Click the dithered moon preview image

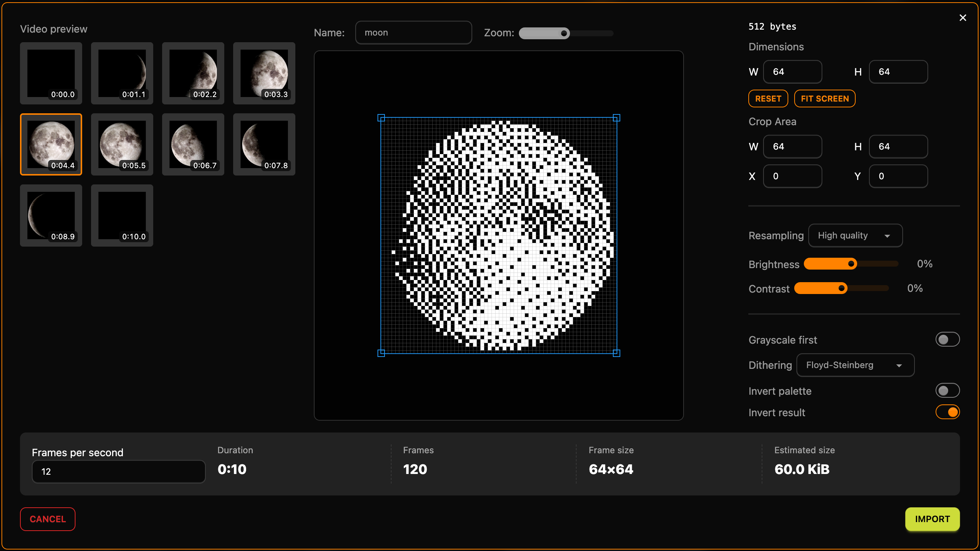point(499,236)
